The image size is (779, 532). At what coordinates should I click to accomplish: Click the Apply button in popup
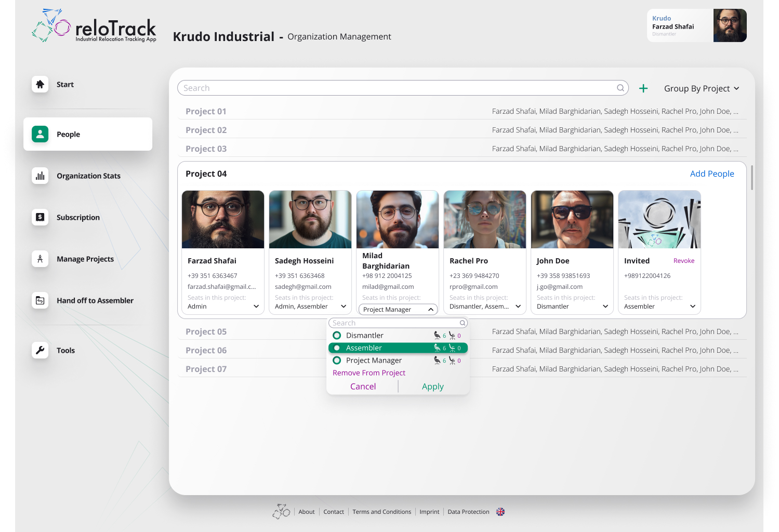(432, 387)
